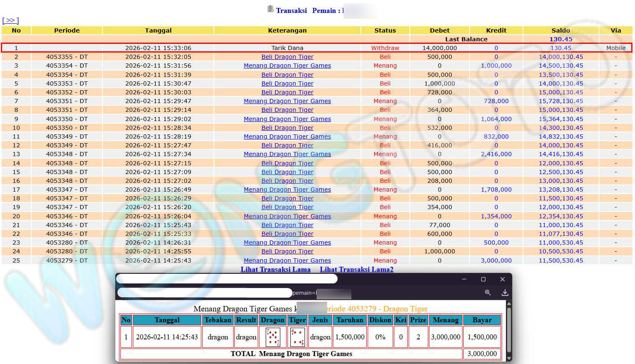Viewport: 635px width, 364px height.
Task: Open Menang Dragon Tiger Games at 15:31:56
Action: (x=287, y=66)
